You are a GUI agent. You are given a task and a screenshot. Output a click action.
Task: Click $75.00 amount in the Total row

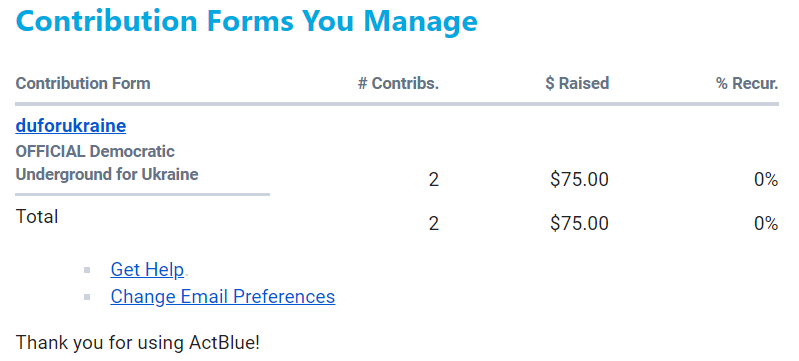(579, 223)
